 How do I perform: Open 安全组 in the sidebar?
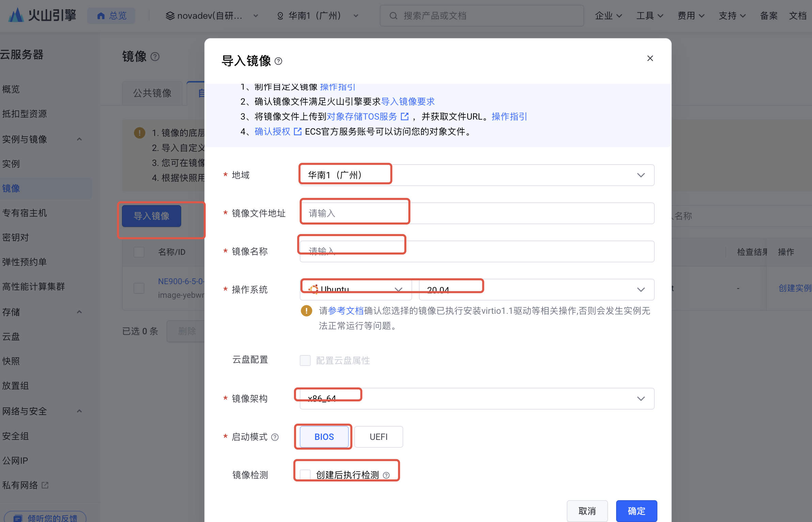coord(15,436)
